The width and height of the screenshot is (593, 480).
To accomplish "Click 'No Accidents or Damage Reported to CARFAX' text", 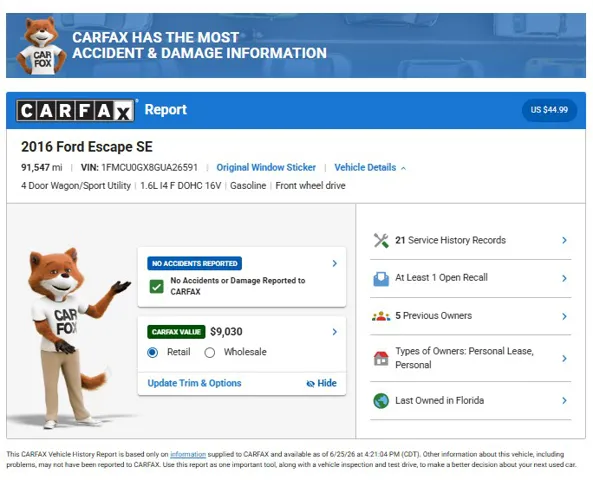I will point(238,286).
